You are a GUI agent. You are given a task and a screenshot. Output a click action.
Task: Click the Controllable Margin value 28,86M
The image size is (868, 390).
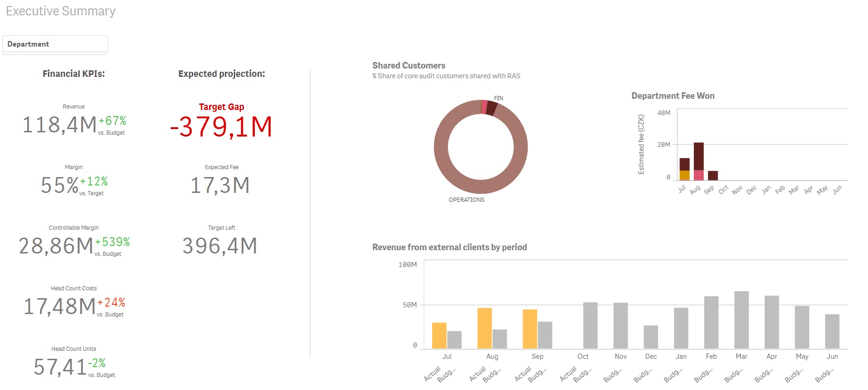pyautogui.click(x=56, y=246)
